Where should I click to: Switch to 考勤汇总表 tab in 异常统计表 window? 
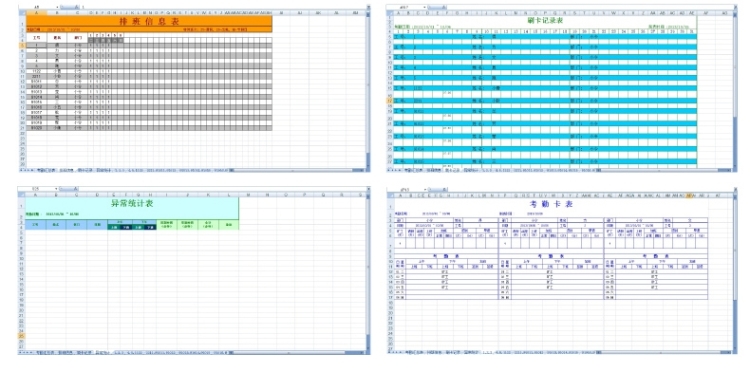point(45,353)
